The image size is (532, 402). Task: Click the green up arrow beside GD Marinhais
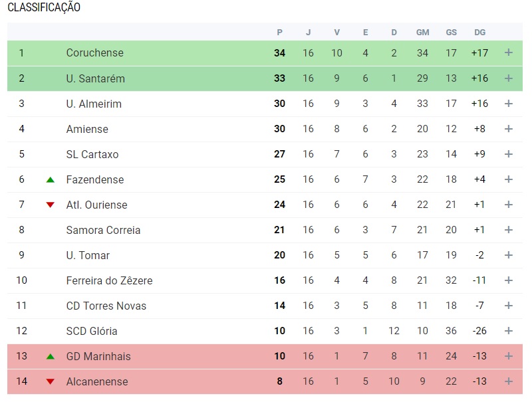51,356
